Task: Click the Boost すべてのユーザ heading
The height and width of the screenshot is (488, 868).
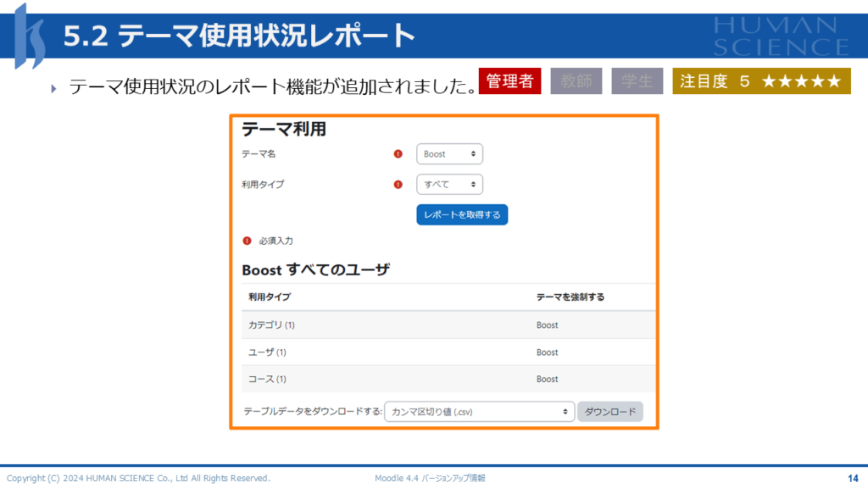Action: pos(316,270)
